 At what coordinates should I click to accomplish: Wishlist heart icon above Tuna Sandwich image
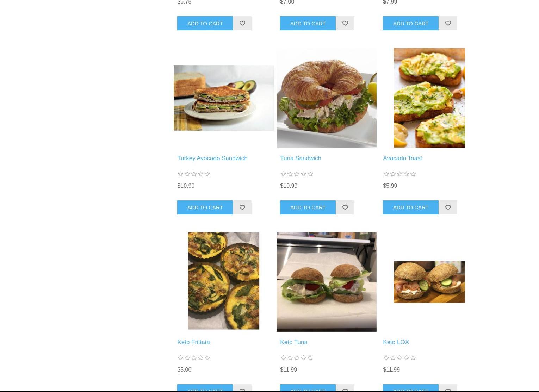click(345, 23)
